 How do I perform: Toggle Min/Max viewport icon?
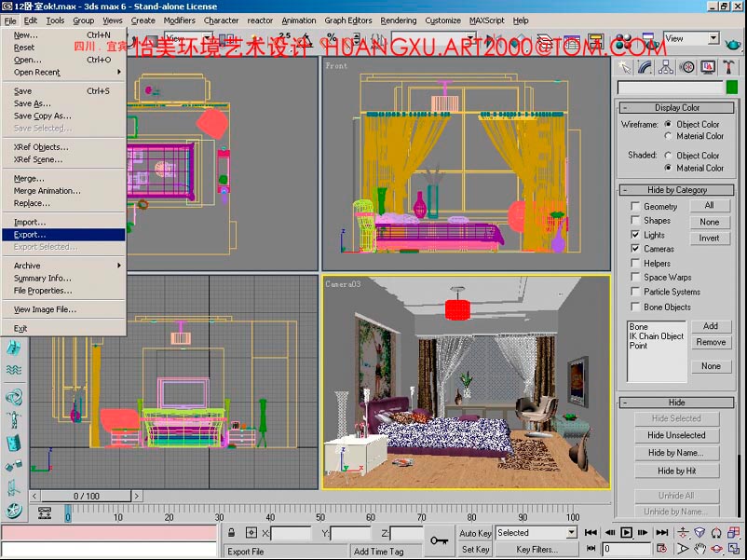pyautogui.click(x=734, y=549)
